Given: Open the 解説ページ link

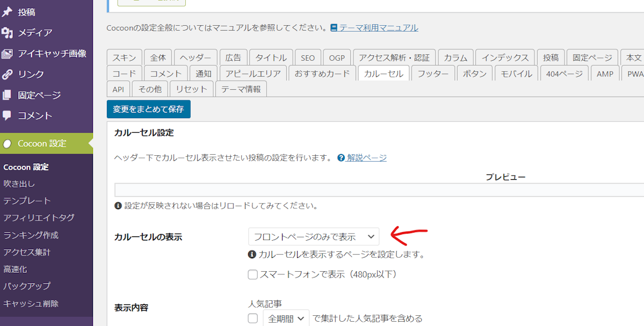Looking at the screenshot, I should coord(367,158).
